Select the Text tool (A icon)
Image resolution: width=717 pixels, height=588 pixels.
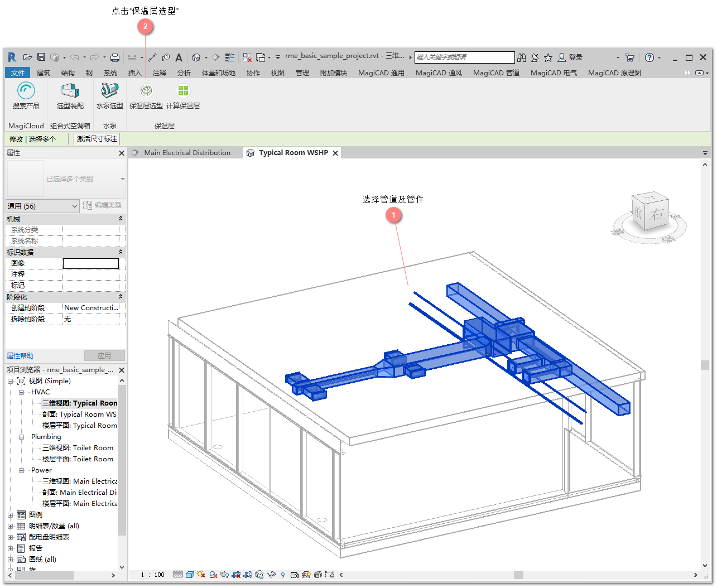pyautogui.click(x=179, y=57)
